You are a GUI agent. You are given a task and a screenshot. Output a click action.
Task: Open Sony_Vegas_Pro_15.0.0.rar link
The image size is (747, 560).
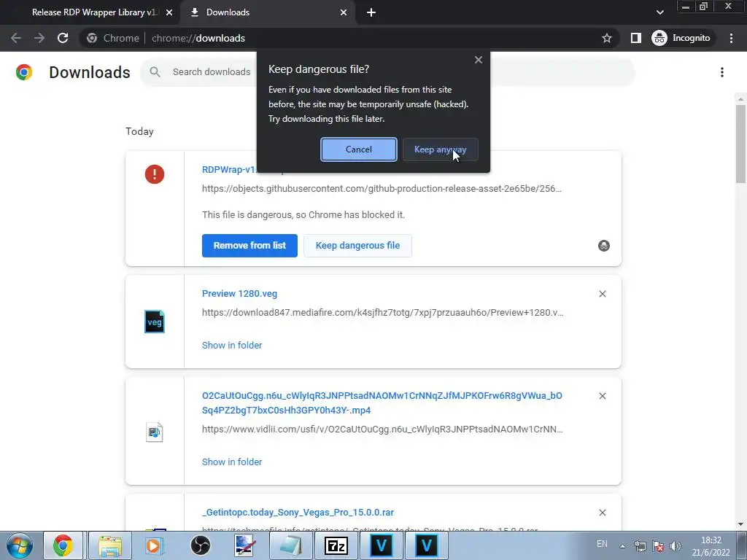[x=298, y=513]
